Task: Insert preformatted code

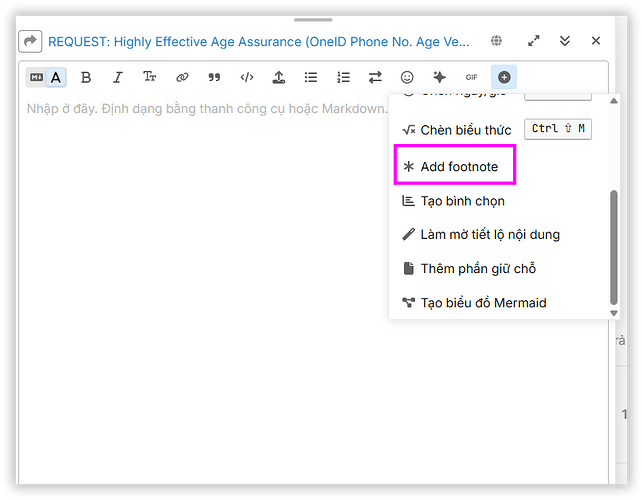Action: [x=247, y=77]
